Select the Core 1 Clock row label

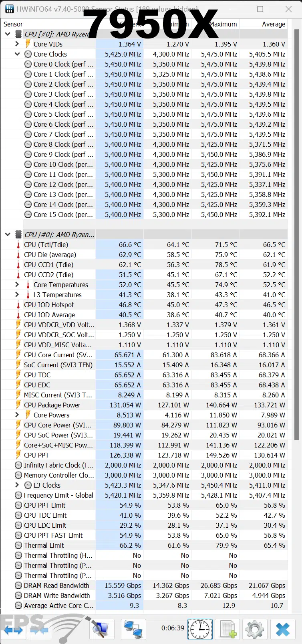(x=63, y=74)
